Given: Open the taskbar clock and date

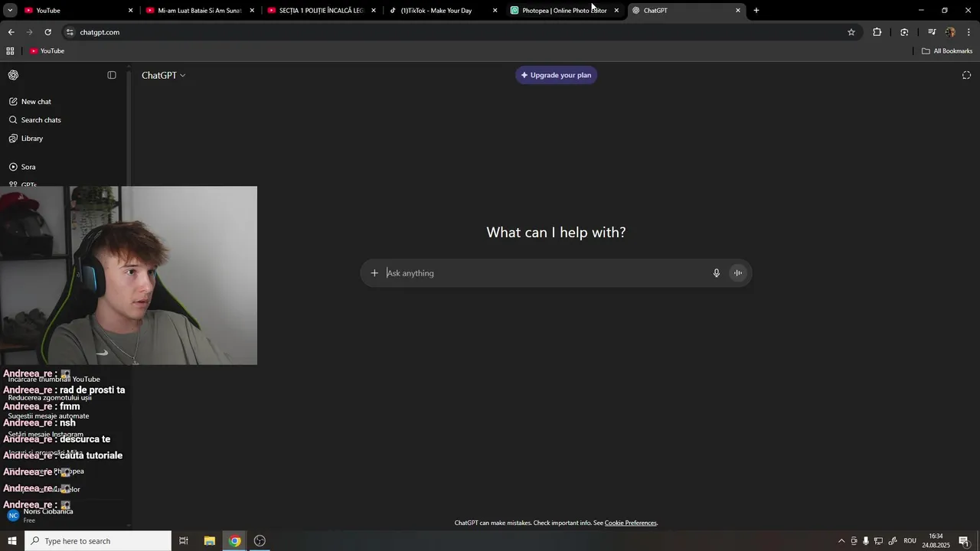Looking at the screenshot, I should pyautogui.click(x=936, y=541).
